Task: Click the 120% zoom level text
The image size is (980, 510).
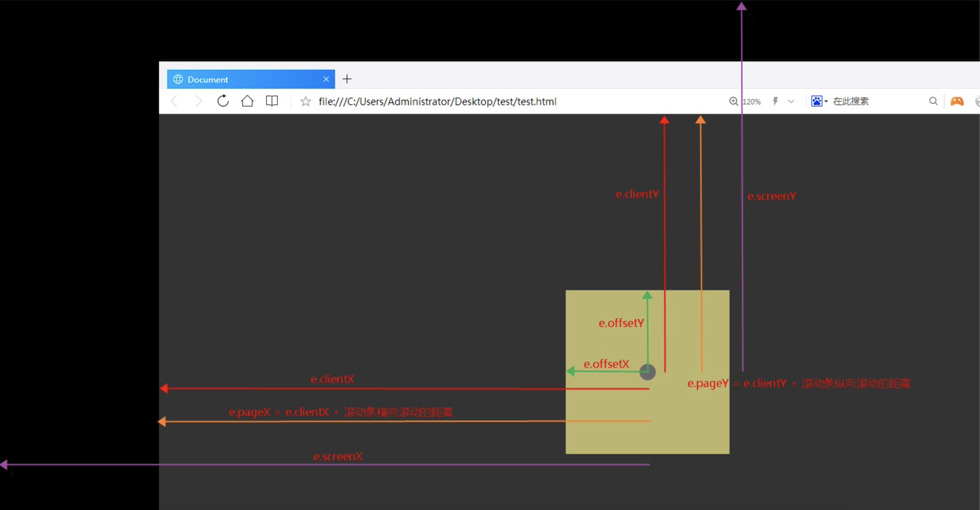Action: coord(752,102)
